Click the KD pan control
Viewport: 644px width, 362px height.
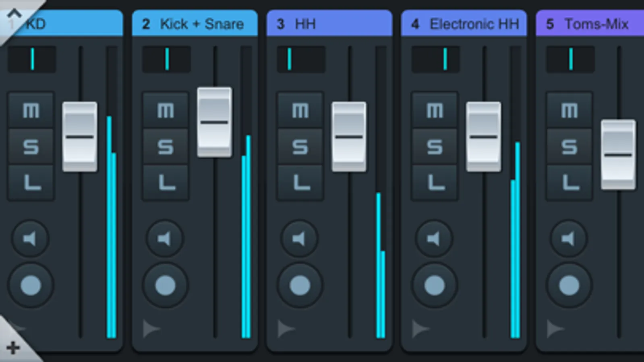pos(32,59)
